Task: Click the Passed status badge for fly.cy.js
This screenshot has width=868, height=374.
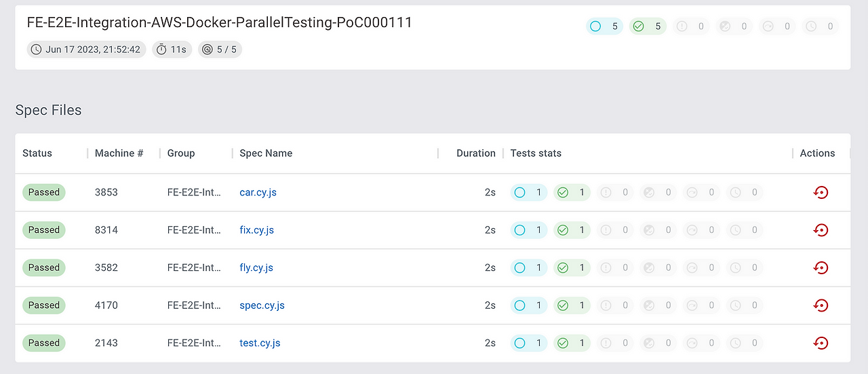Action: pyautogui.click(x=44, y=267)
